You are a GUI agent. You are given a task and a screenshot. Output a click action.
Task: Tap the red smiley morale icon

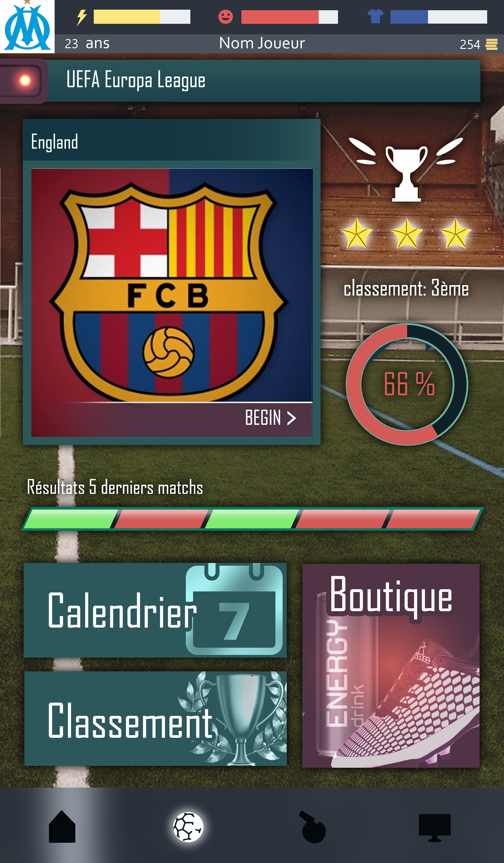(225, 17)
